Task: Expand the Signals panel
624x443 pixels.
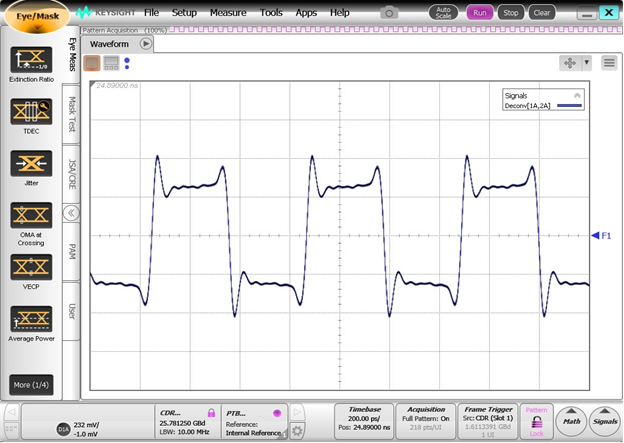Action: click(x=605, y=421)
